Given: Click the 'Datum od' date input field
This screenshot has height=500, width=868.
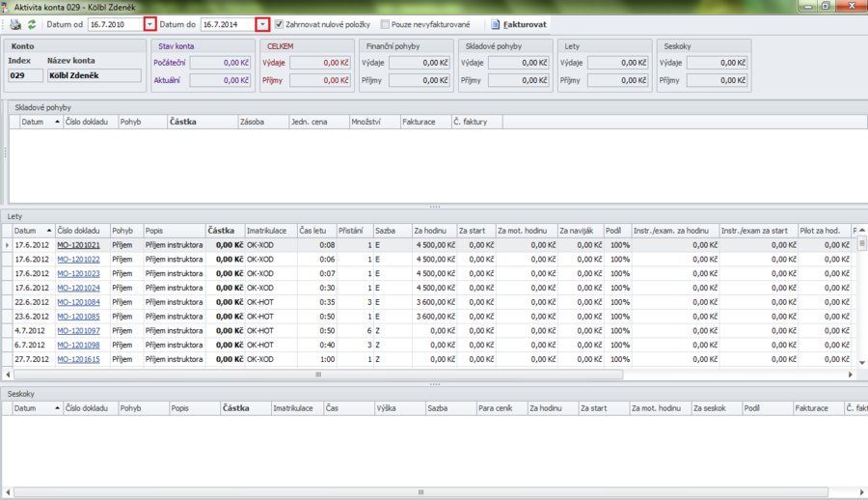Looking at the screenshot, I should coord(115,24).
